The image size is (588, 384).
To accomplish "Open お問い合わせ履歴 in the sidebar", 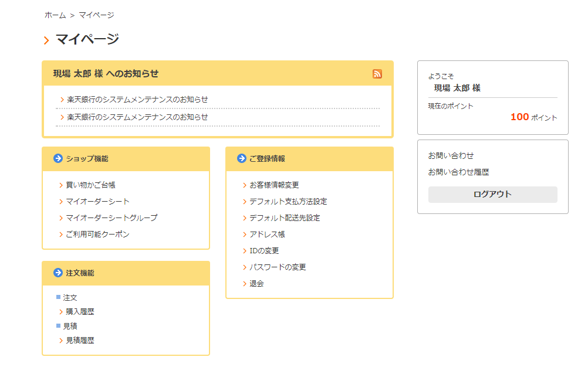I will (458, 172).
